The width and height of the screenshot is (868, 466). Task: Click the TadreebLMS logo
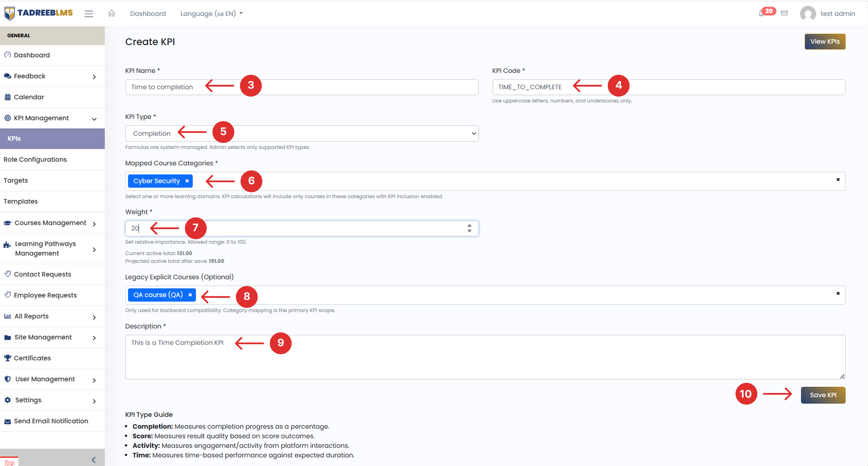tap(38, 13)
